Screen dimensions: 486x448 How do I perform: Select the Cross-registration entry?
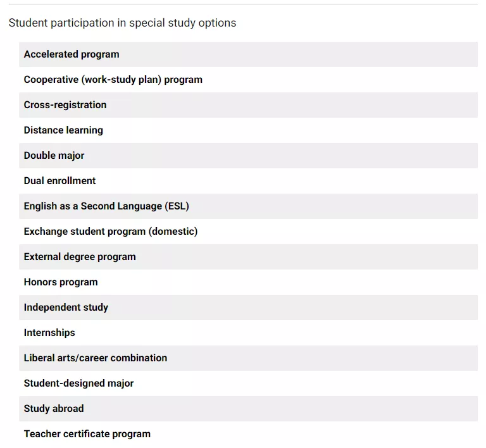tap(65, 105)
